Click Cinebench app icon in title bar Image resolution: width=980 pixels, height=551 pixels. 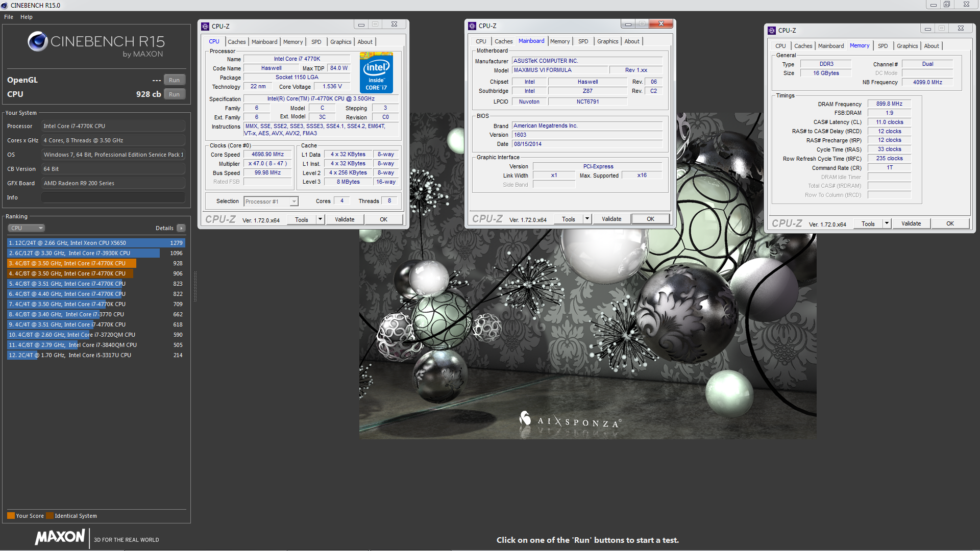pyautogui.click(x=5, y=5)
